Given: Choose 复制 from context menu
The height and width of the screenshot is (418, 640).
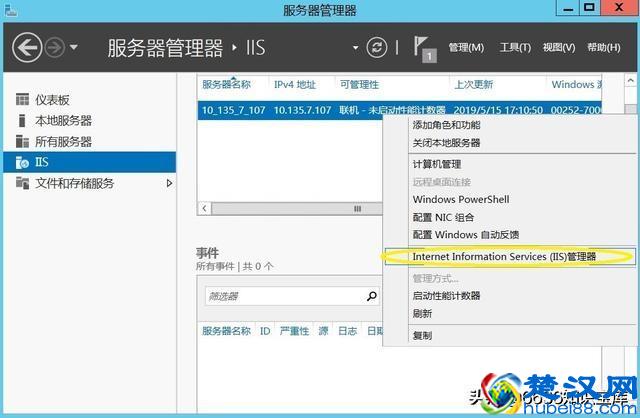Looking at the screenshot, I should [422, 336].
